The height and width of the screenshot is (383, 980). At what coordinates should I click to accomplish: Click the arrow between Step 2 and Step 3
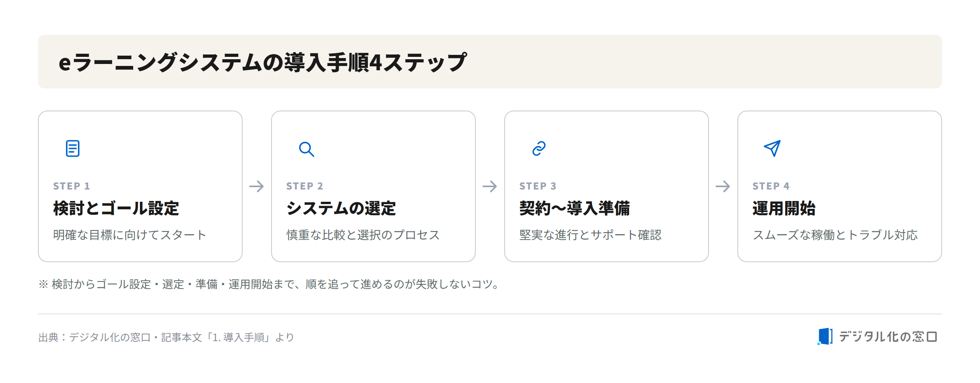pyautogui.click(x=490, y=186)
